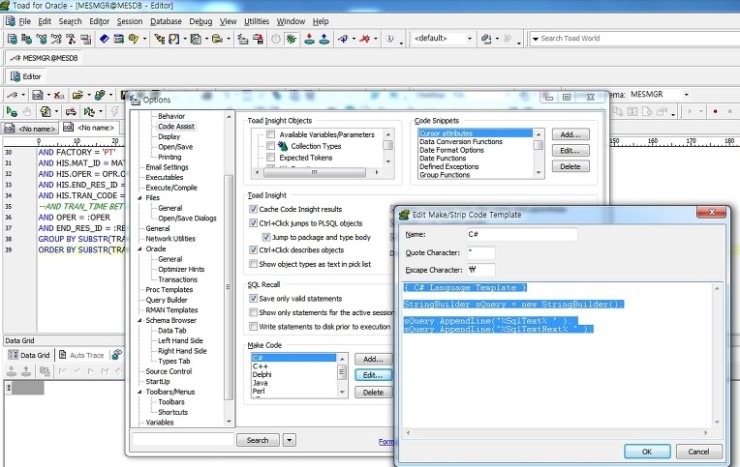Click the rollback icon with blue up arrow
This screenshot has height=467, width=740.
pos(324,39)
